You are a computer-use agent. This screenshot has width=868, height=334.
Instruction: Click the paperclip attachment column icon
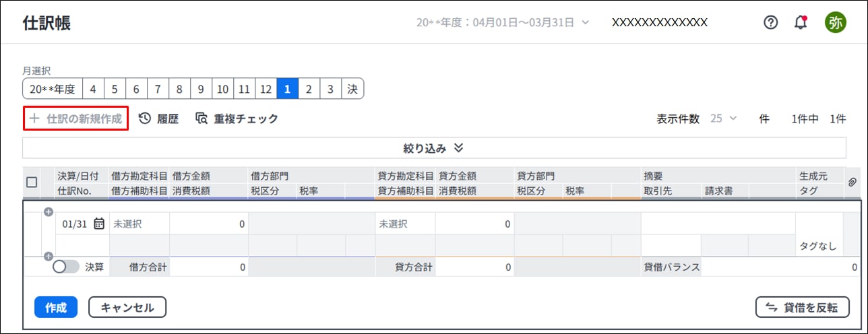pos(852,182)
